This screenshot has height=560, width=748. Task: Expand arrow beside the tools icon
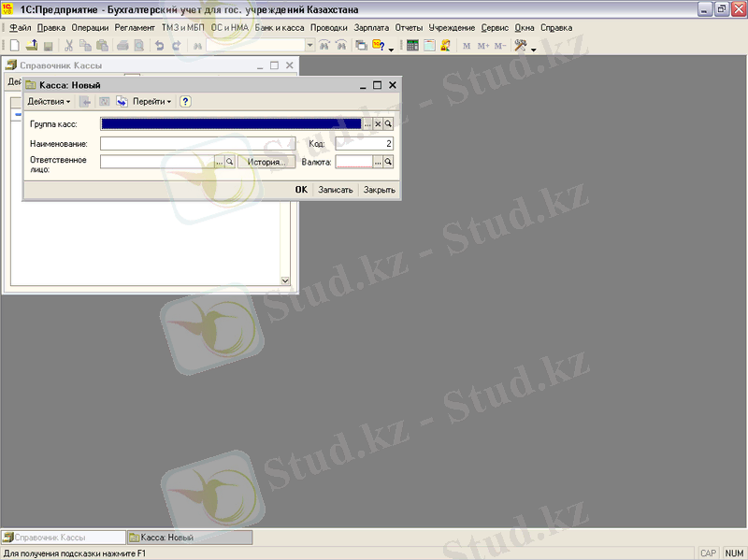pyautogui.click(x=533, y=49)
